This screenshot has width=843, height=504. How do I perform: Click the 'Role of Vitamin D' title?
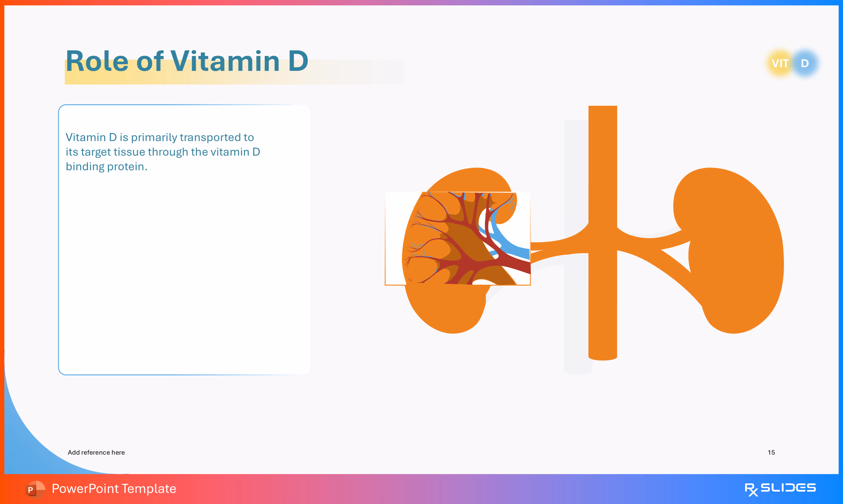[187, 61]
